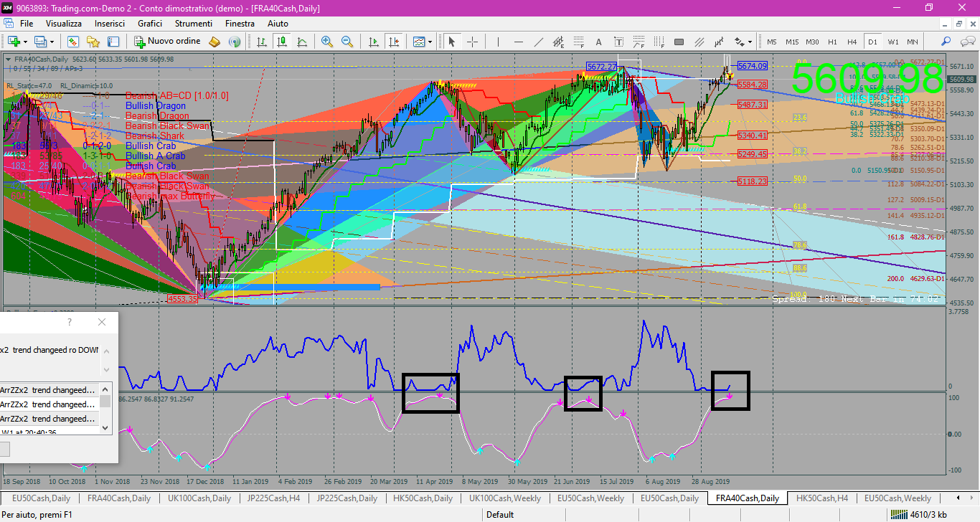980x522 pixels.
Task: Open a new chart window
Action: click(x=14, y=42)
